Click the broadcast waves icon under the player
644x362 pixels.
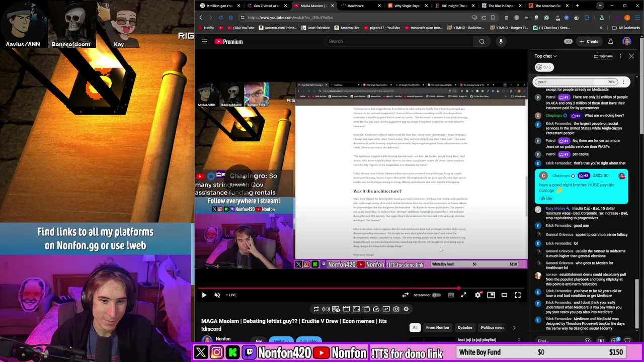pos(326,309)
